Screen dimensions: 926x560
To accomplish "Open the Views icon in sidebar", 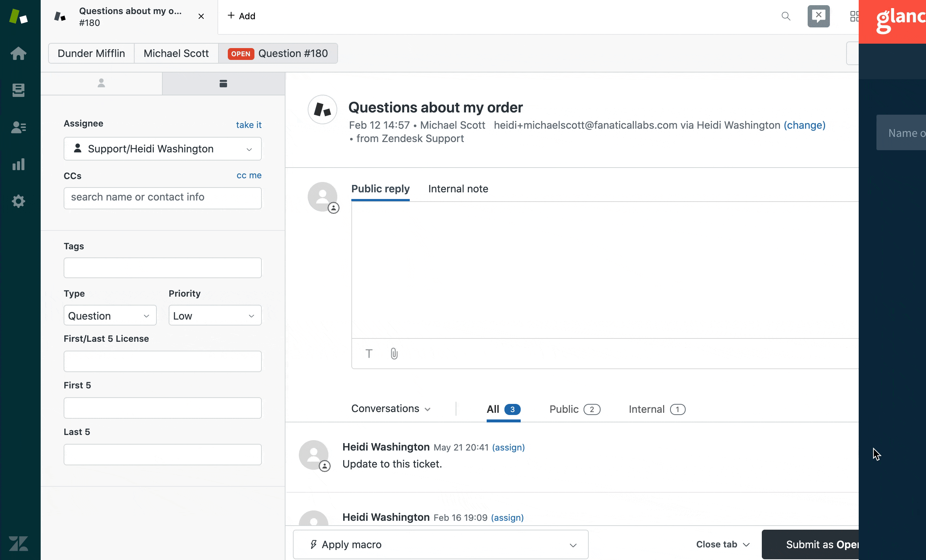I will [18, 90].
